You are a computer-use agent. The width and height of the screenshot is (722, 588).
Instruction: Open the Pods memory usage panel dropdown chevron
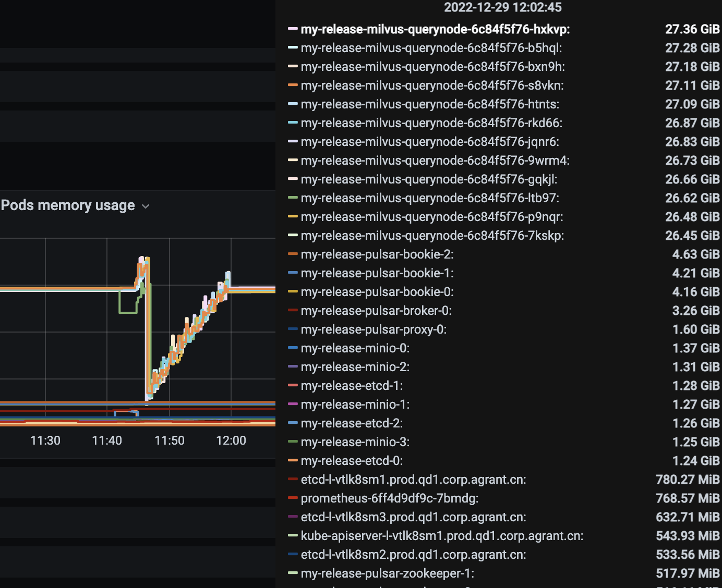(x=146, y=206)
